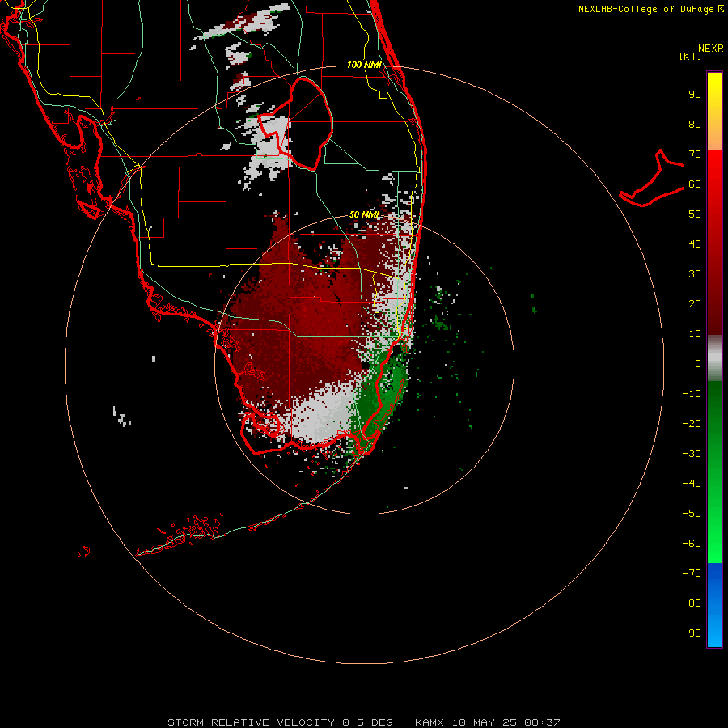
Task: Click the Storm Relative Velocity KAMX caption
Action: 364,722
